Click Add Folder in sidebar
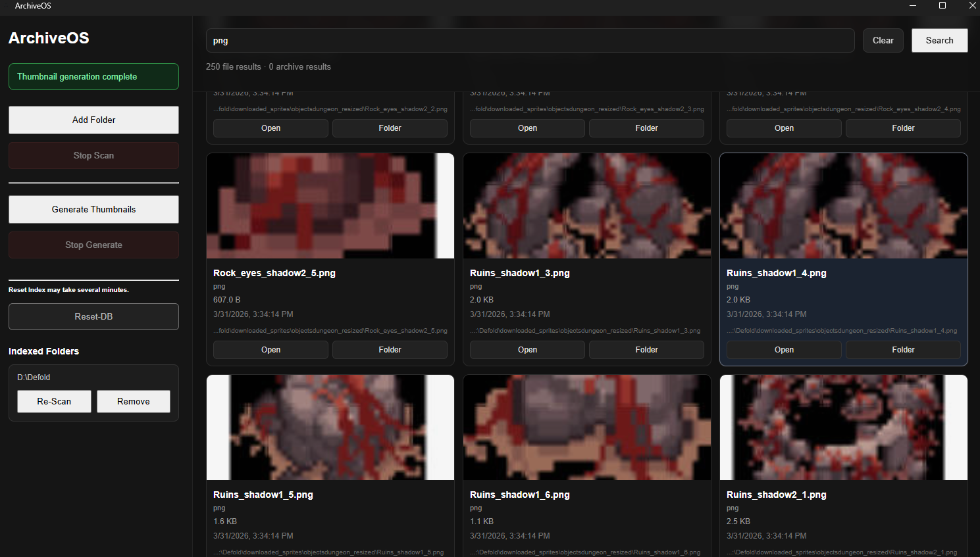 (x=93, y=120)
